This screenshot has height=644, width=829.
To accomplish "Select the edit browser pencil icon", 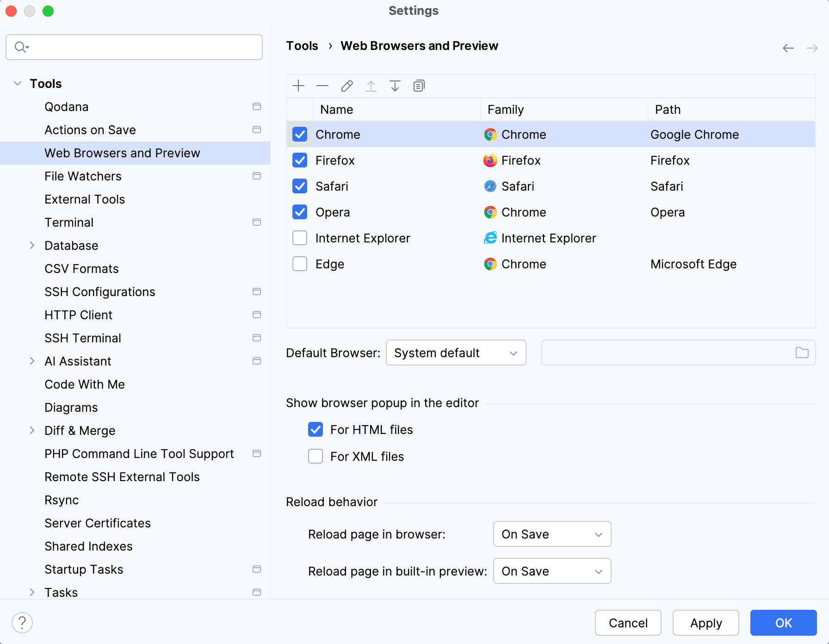I will (346, 86).
